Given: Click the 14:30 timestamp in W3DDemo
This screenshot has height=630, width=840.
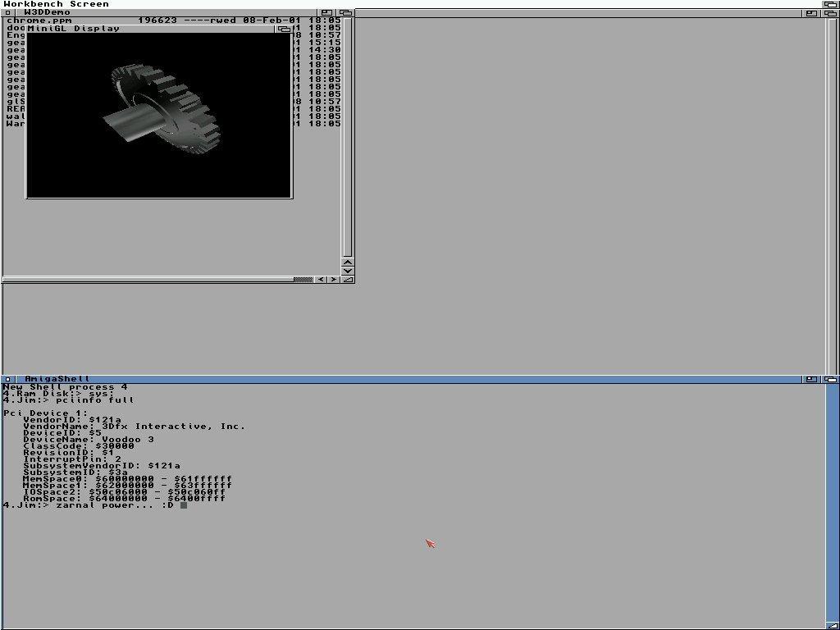Looking at the screenshot, I should [x=325, y=50].
